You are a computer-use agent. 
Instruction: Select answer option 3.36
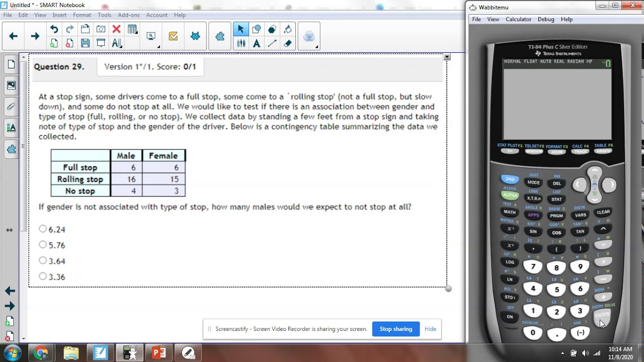coord(43,277)
